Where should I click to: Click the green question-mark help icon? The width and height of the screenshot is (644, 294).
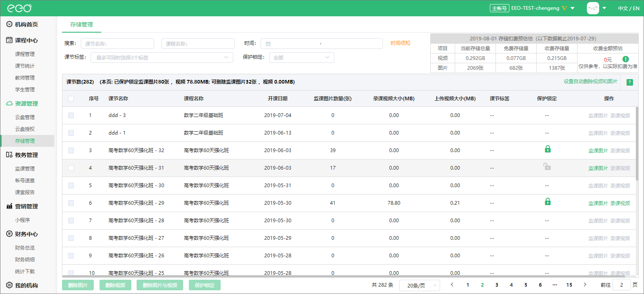630,82
